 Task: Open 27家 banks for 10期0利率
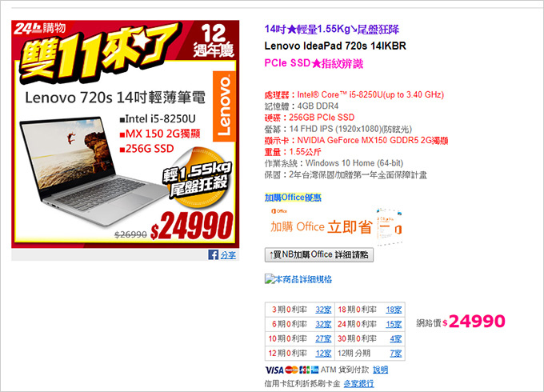tap(323, 338)
